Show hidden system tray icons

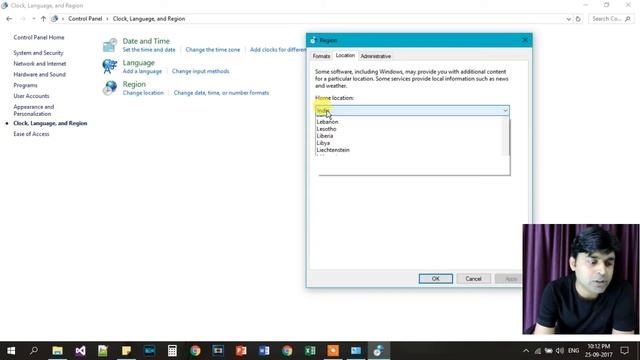pyautogui.click(x=526, y=351)
